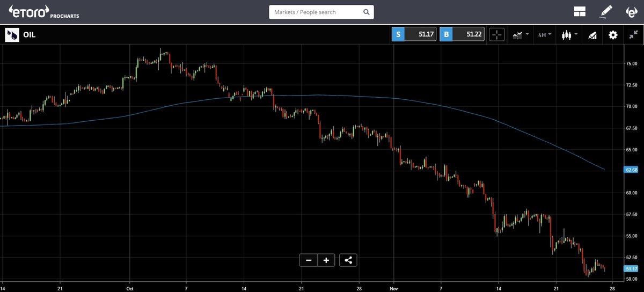This screenshot has width=644, height=292.
Task: Click the 72.50 price axis label
Action: (x=631, y=85)
